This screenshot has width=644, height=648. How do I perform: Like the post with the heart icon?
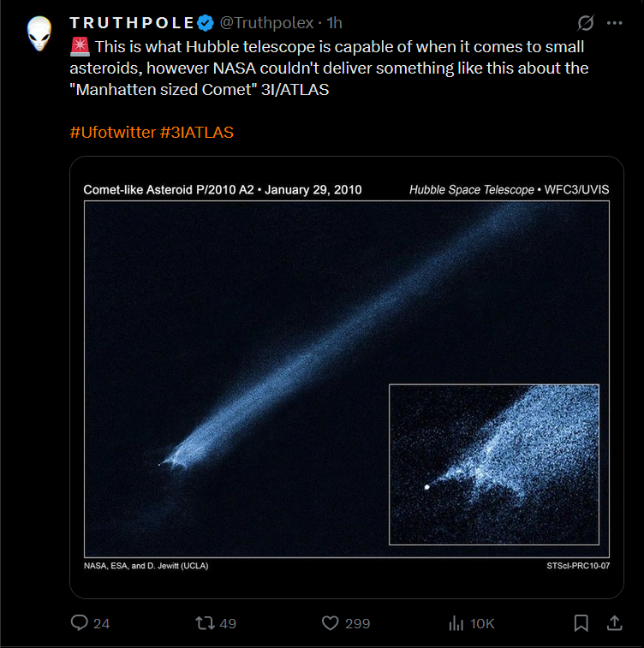(331, 623)
